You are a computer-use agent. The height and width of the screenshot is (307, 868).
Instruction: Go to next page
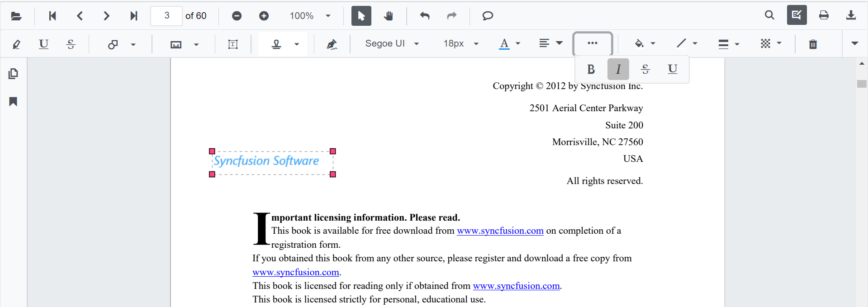tap(107, 16)
